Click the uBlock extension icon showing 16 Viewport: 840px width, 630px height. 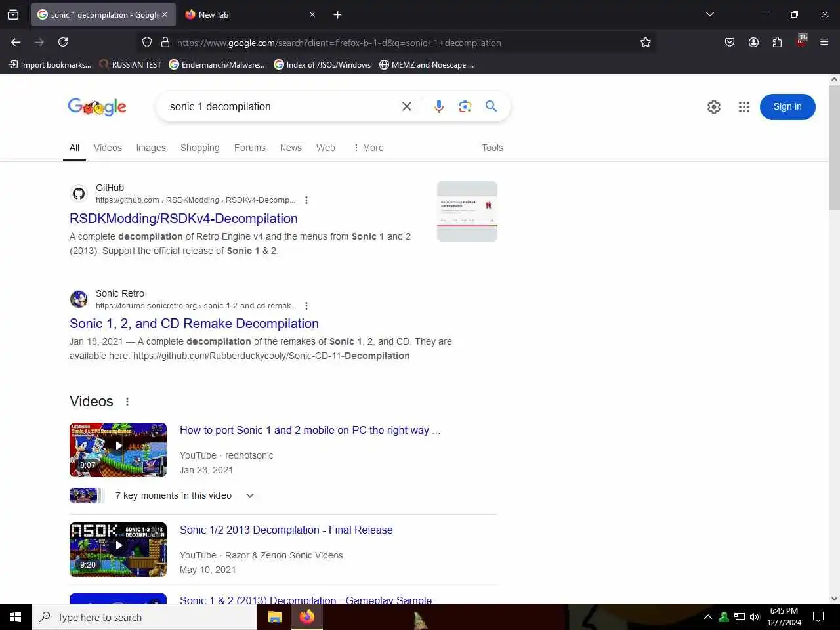click(801, 41)
